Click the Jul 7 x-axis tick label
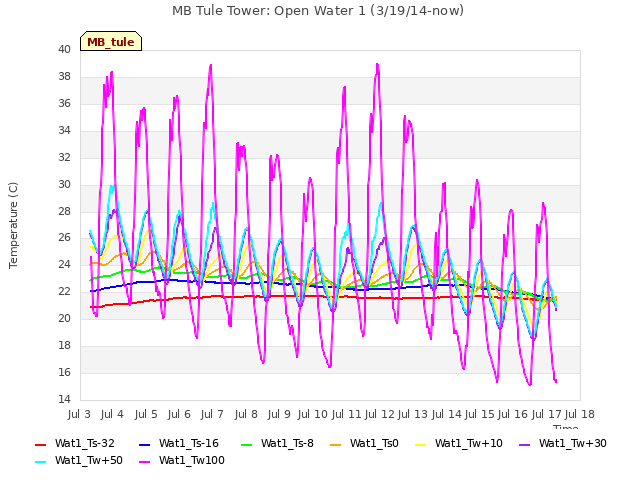640x480 pixels. pyautogui.click(x=212, y=414)
